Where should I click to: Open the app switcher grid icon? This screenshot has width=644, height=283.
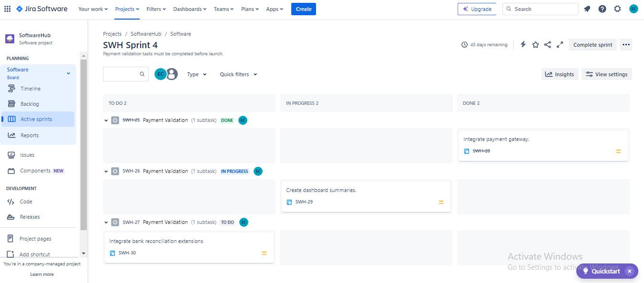click(x=7, y=9)
